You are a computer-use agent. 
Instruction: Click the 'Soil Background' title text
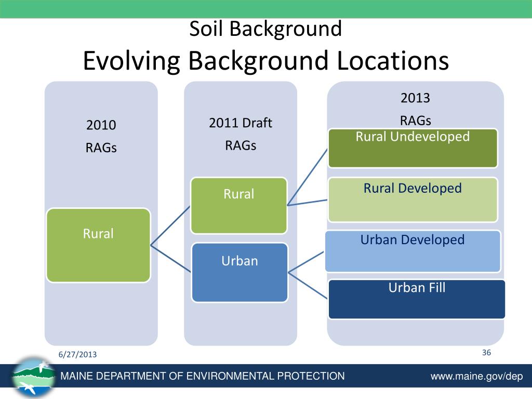click(x=265, y=29)
